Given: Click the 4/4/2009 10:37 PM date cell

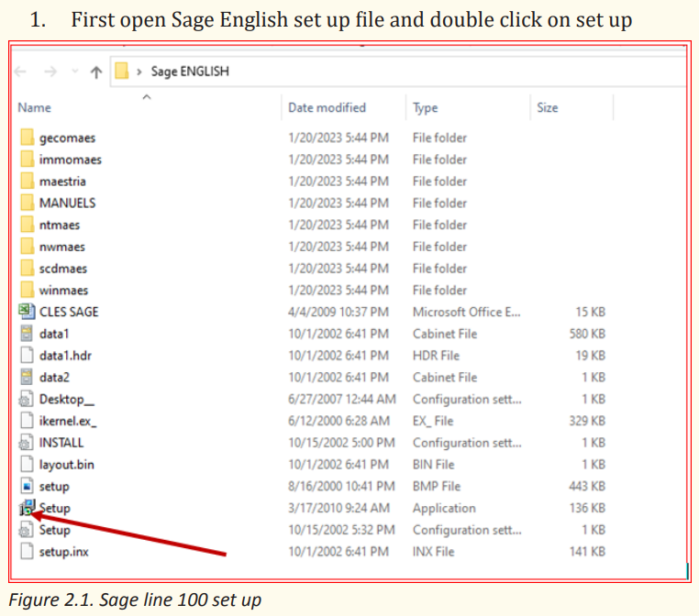Looking at the screenshot, I should tap(338, 312).
